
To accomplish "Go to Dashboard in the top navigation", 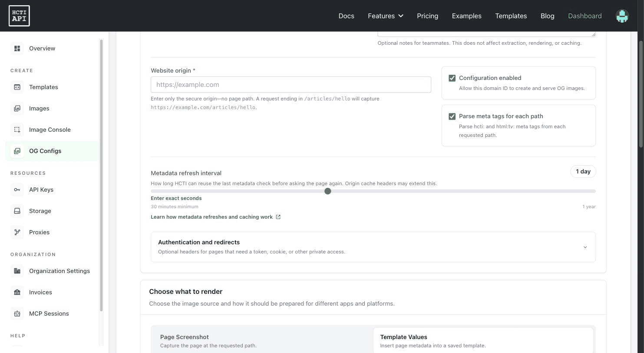I will click(x=585, y=16).
